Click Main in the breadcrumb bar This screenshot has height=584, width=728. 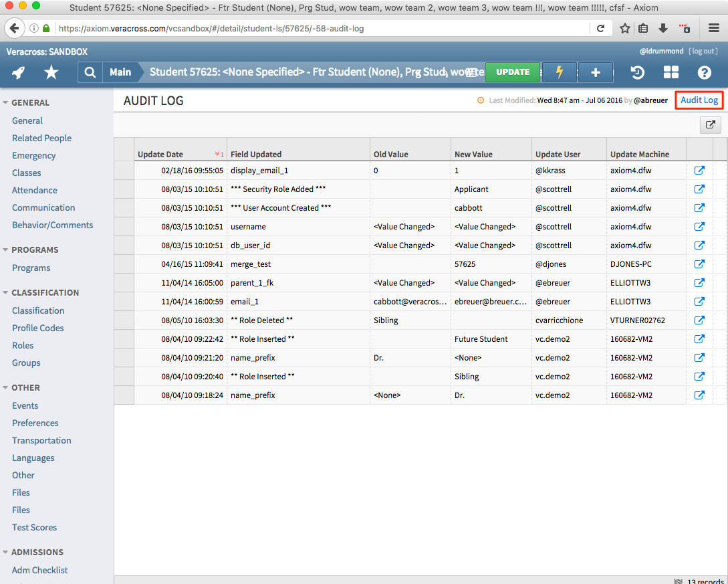click(120, 72)
